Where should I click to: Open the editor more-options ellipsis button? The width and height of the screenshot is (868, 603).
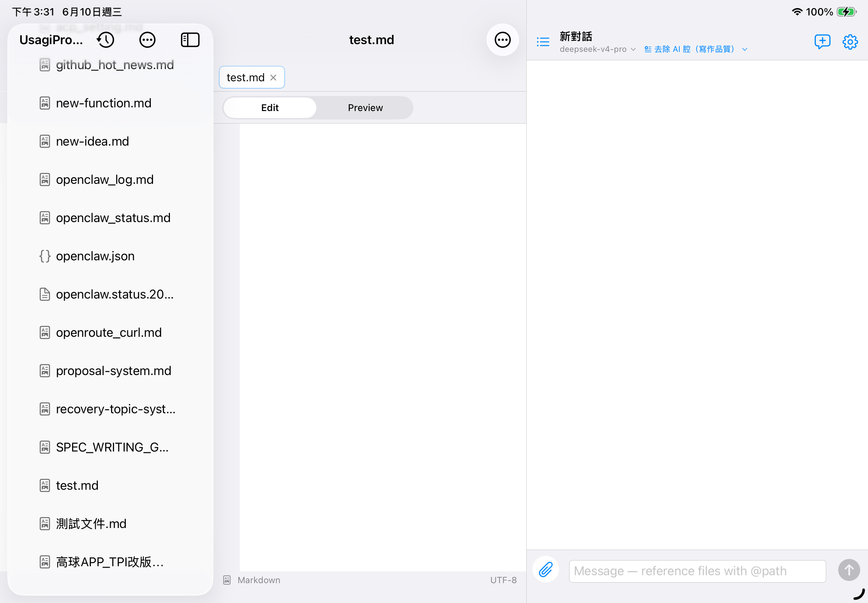point(502,40)
